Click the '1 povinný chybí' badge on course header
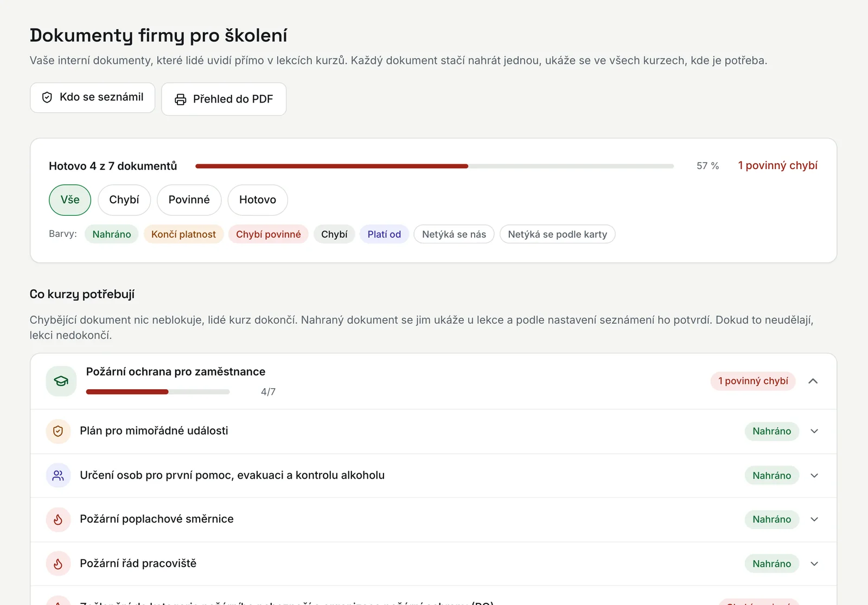 pos(753,381)
